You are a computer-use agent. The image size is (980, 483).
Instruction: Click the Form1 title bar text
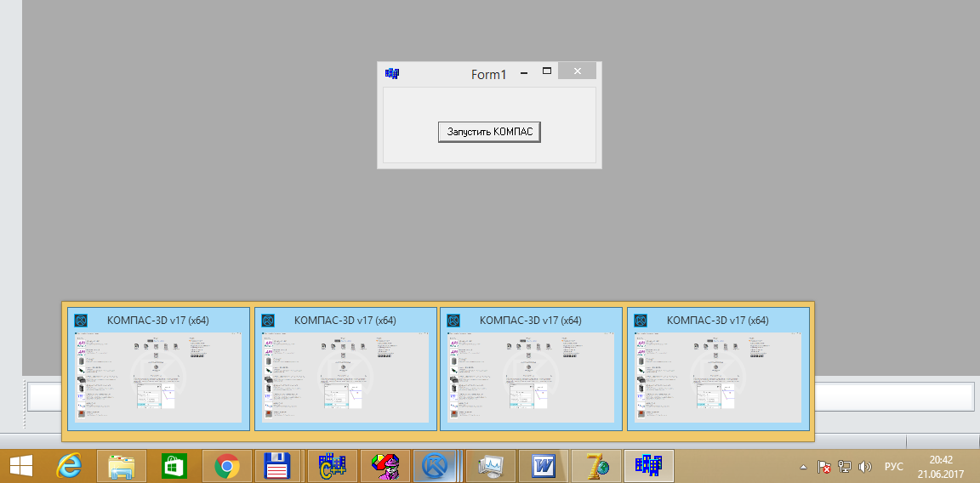(489, 74)
